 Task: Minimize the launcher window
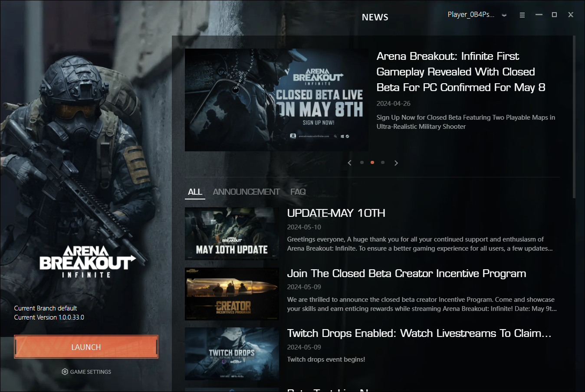539,15
